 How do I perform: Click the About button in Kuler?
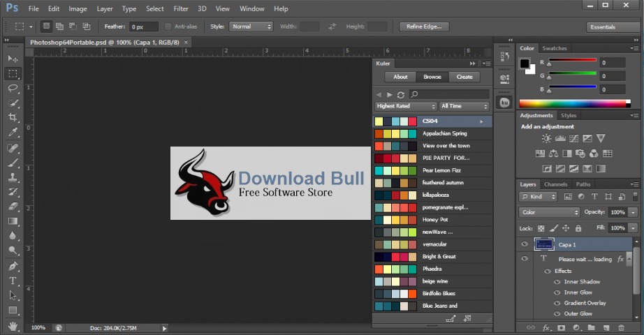point(400,77)
